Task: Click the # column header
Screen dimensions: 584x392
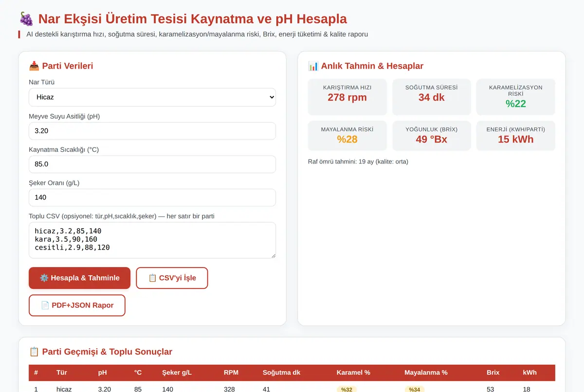Action: [36, 373]
